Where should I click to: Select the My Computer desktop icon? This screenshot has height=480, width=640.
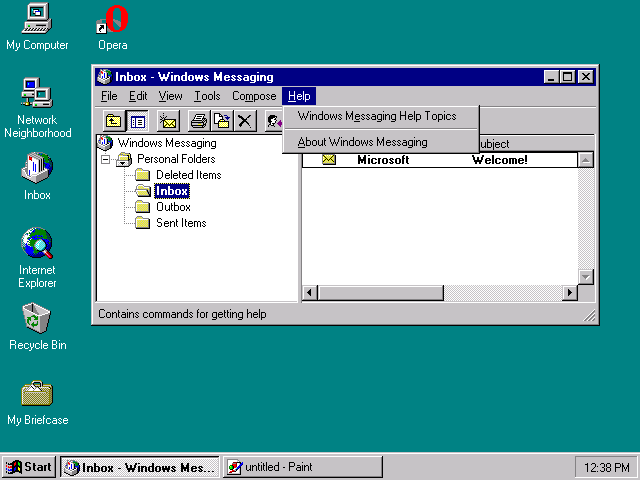click(37, 27)
